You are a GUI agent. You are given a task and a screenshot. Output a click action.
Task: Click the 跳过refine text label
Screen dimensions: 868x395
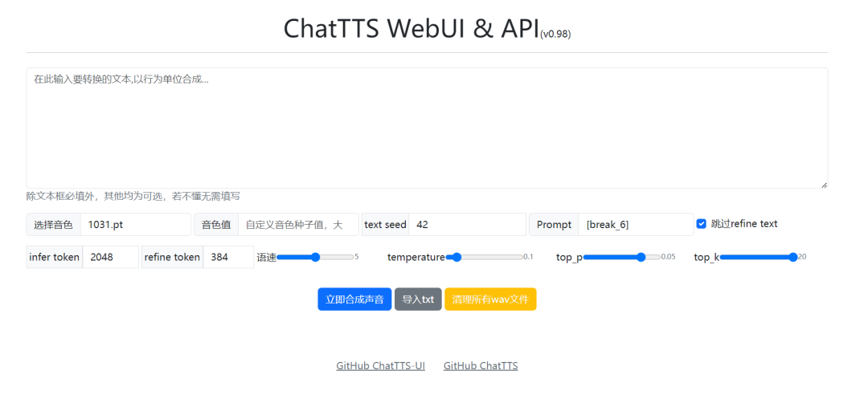tap(744, 223)
